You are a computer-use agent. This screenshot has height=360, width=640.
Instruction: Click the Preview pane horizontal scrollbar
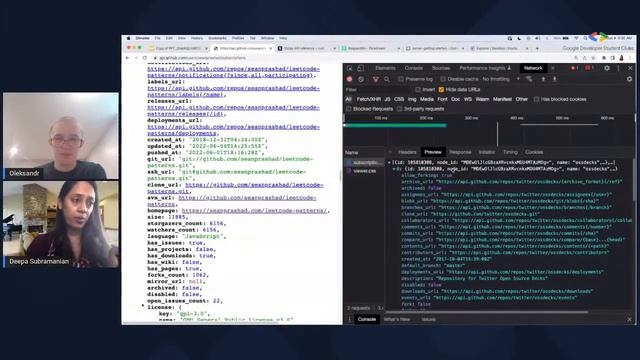(x=488, y=312)
